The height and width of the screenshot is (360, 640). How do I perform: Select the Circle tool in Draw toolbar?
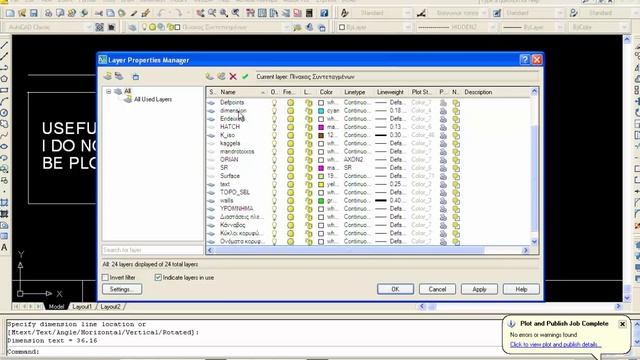point(4,113)
